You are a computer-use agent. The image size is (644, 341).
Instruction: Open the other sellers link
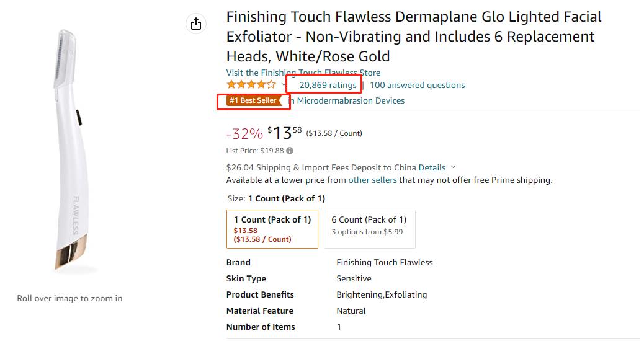click(x=372, y=180)
